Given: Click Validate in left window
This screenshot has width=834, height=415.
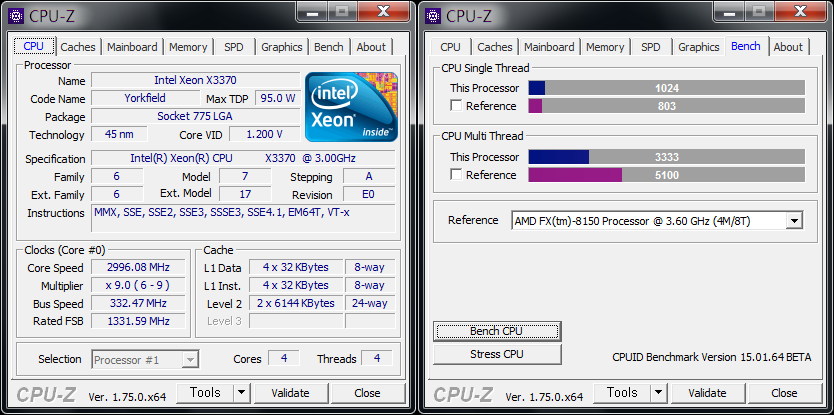Looking at the screenshot, I should click(290, 393).
